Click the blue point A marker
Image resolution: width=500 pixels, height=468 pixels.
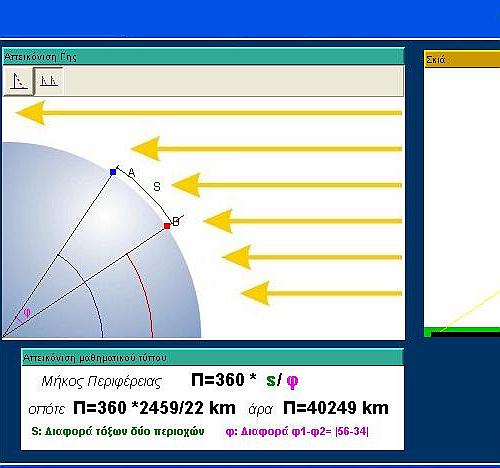click(x=113, y=172)
